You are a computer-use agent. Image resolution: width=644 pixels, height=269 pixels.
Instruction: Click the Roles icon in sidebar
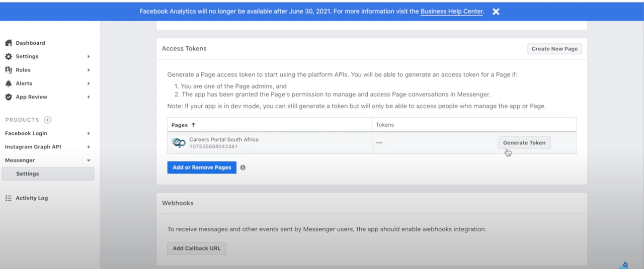click(9, 70)
